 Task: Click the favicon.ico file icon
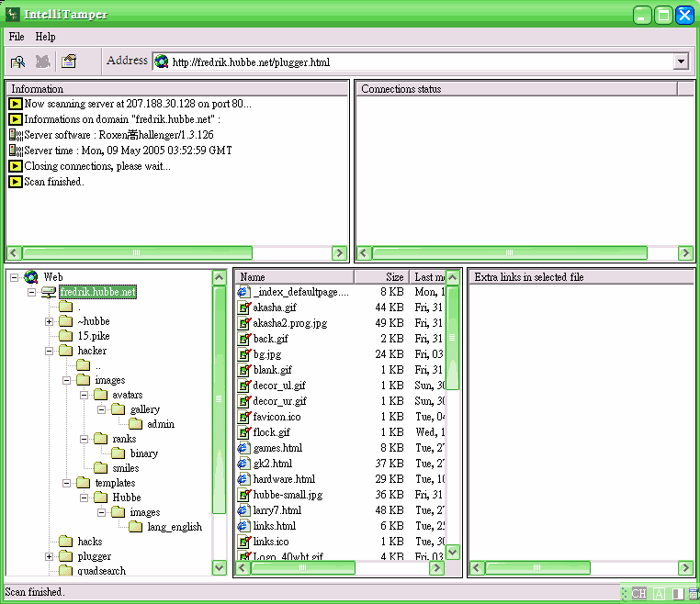(x=243, y=417)
